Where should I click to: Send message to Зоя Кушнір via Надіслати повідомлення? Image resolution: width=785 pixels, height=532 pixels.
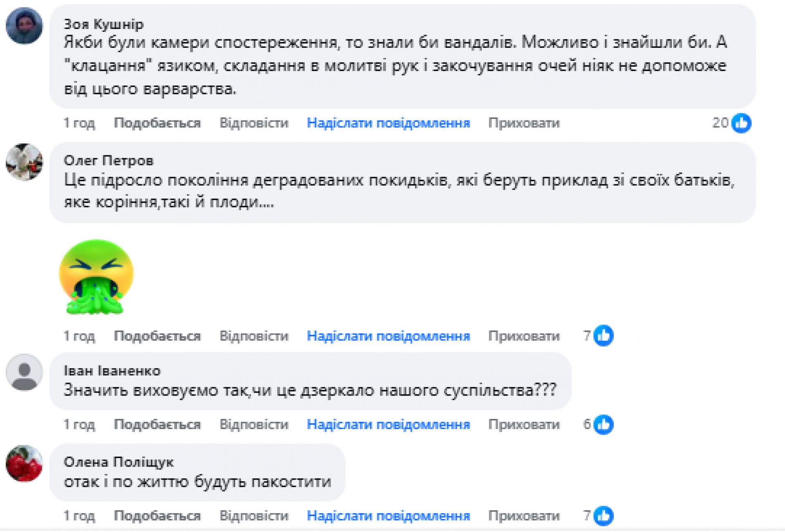(x=388, y=123)
